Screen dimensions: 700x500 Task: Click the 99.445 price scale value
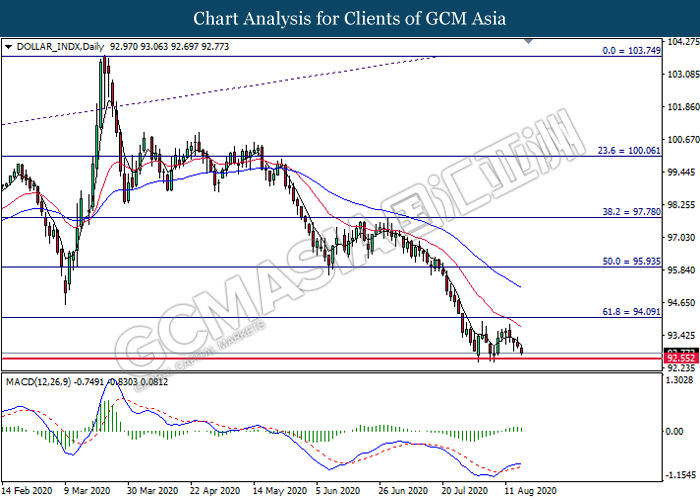coord(682,172)
